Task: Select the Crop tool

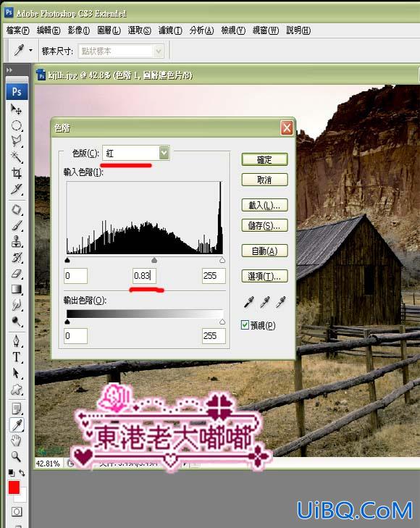Action: pyautogui.click(x=16, y=173)
